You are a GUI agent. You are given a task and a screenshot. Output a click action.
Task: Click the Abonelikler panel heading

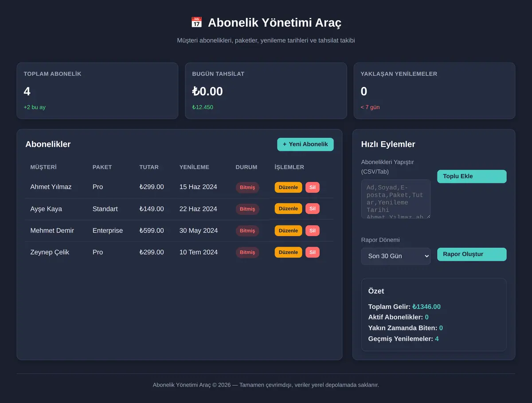coord(48,144)
